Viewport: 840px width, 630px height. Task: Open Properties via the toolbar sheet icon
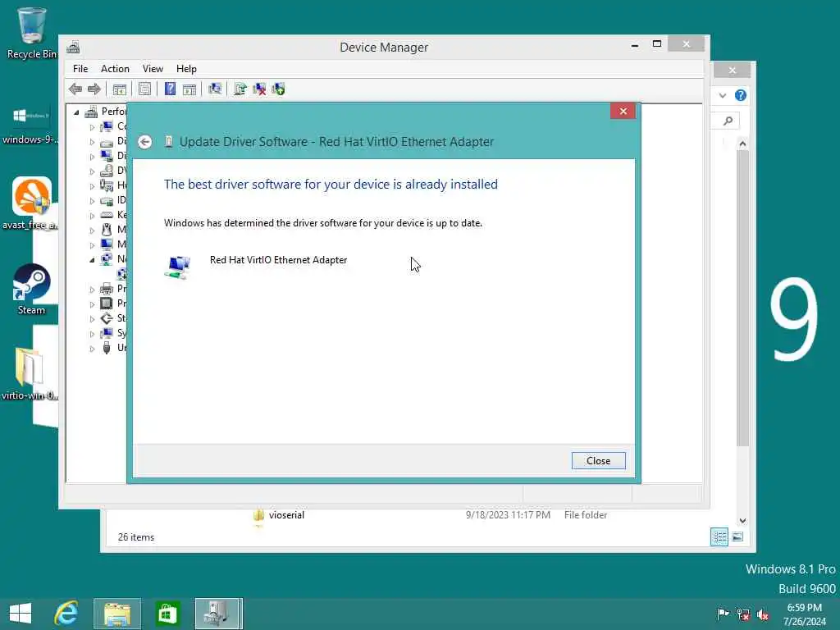(x=144, y=89)
